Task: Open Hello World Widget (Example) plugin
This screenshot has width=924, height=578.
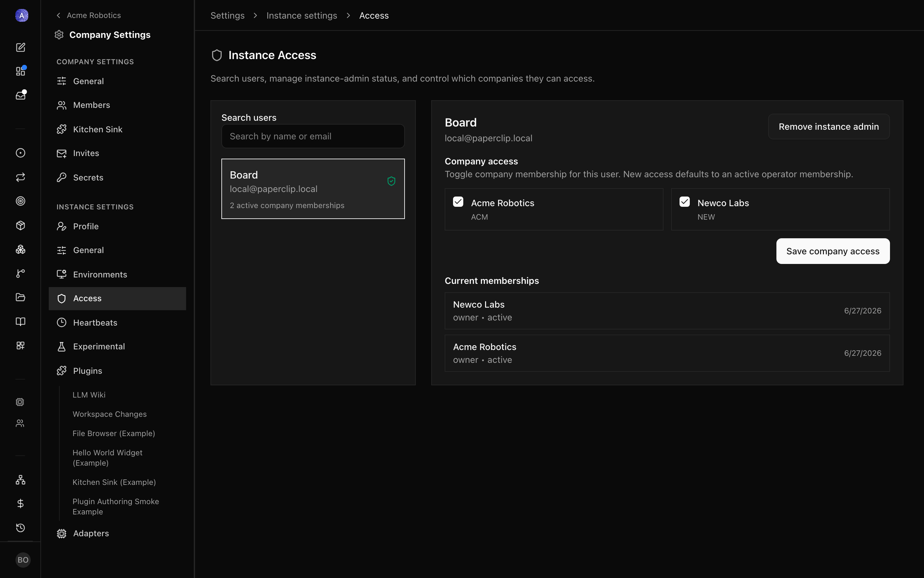Action: 107,458
